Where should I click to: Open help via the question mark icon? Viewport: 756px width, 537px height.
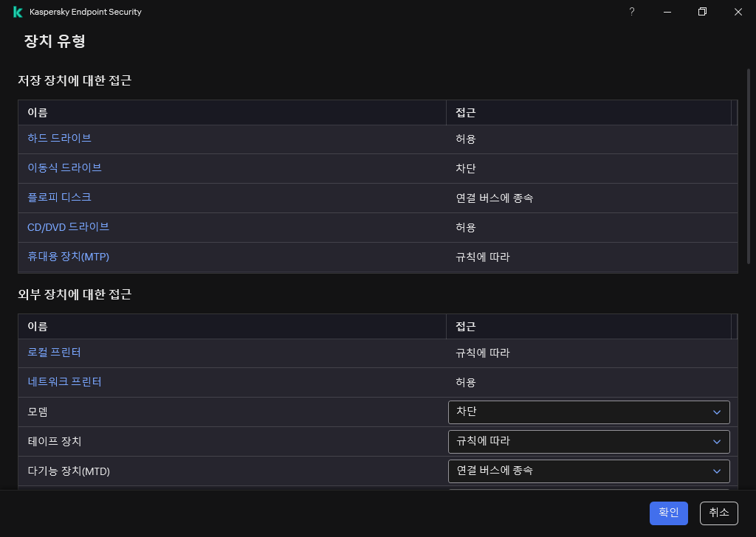(631, 12)
